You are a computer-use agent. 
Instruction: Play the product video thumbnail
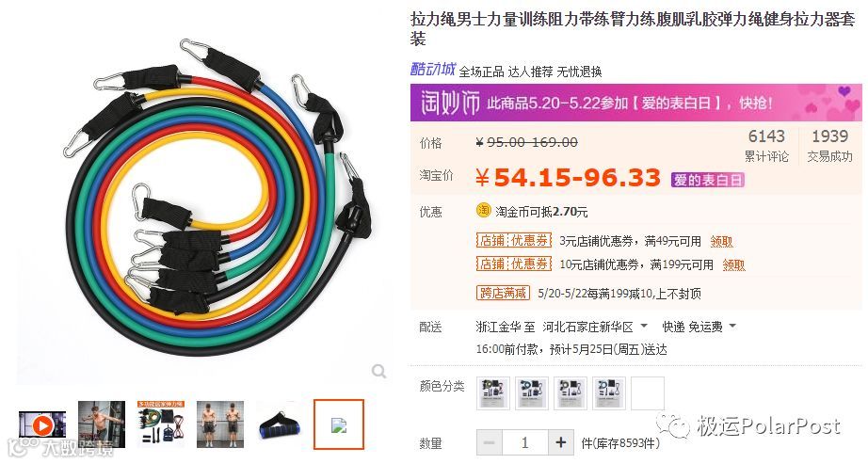(x=42, y=425)
